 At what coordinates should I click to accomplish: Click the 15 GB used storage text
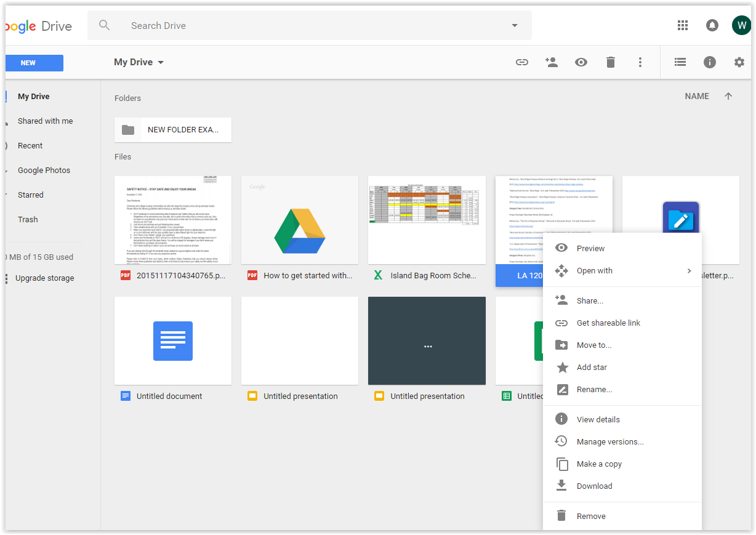(x=39, y=257)
